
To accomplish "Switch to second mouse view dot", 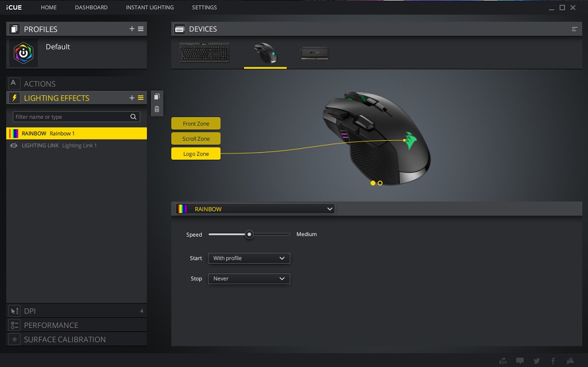I will click(x=380, y=183).
